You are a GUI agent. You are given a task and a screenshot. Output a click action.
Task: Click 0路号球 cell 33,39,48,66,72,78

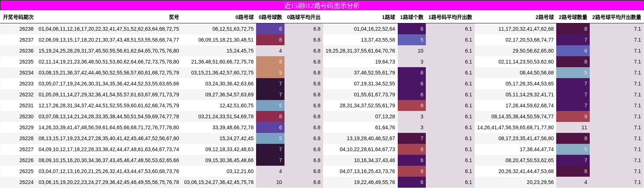click(233, 127)
